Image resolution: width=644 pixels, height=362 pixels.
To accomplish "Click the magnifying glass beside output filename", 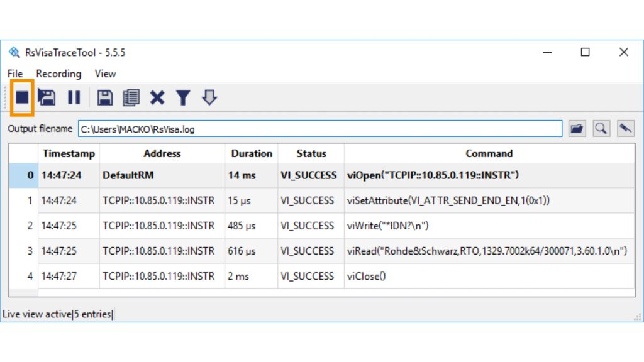I will (601, 129).
